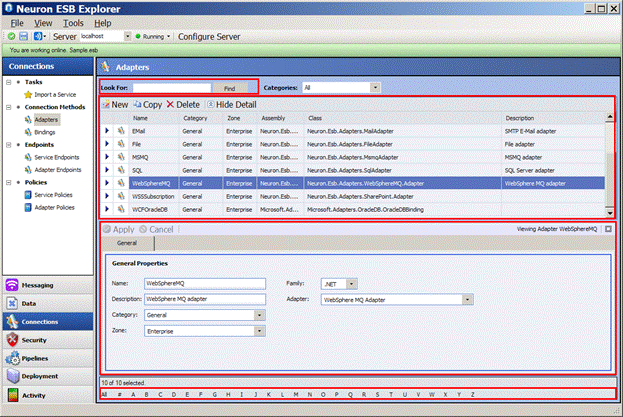Image resolution: width=623 pixels, height=417 pixels.
Task: Collapse the Connection Methods tree node
Action: point(9,107)
